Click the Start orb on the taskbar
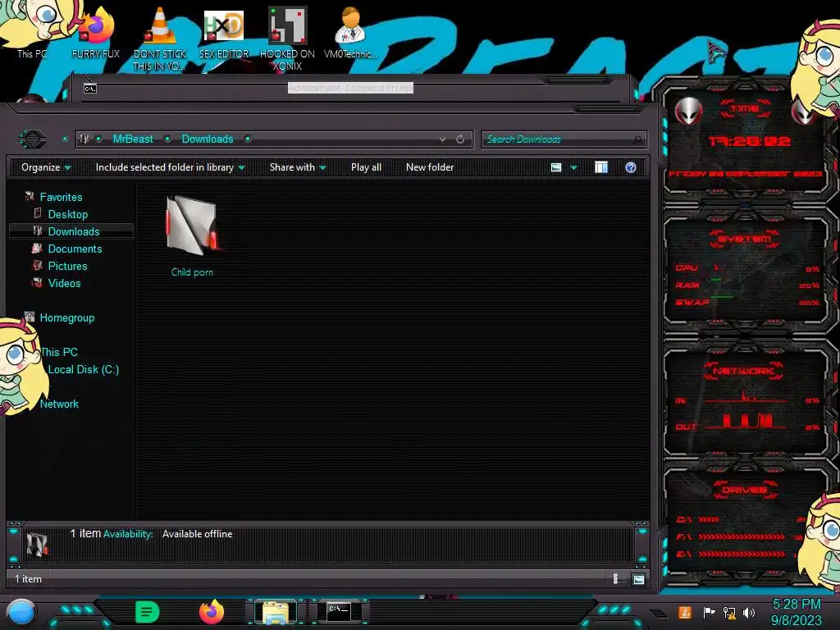The image size is (840, 630). (x=21, y=613)
